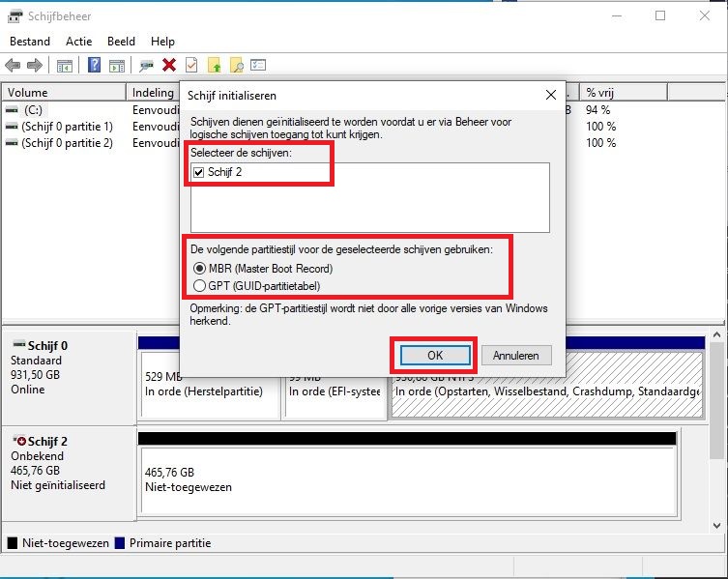Click the Schijfbeheer app icon in the title bar
Viewport: 728px width, 579px height.
point(15,16)
